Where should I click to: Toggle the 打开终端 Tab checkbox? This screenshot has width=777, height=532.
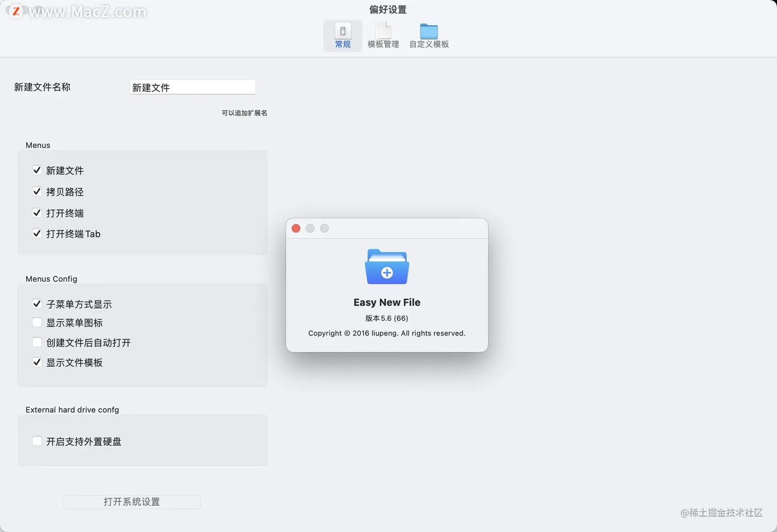pyautogui.click(x=37, y=234)
